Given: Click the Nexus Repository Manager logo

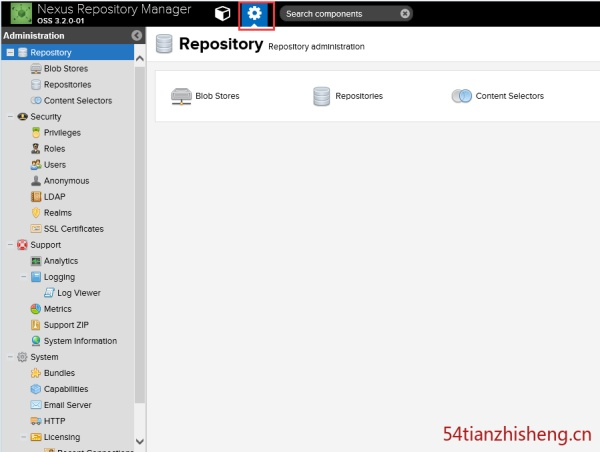Looking at the screenshot, I should (x=21, y=13).
